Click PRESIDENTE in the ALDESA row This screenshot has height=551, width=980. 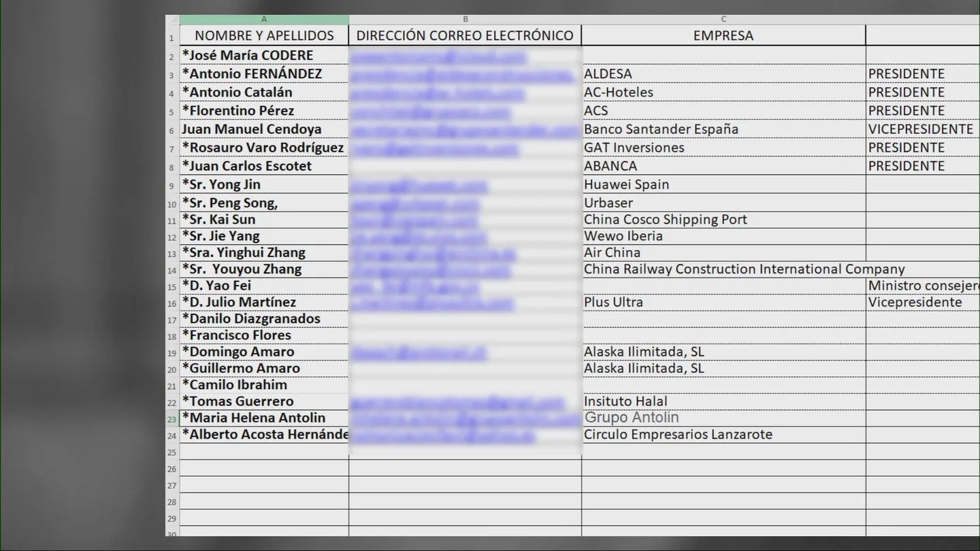click(922, 73)
